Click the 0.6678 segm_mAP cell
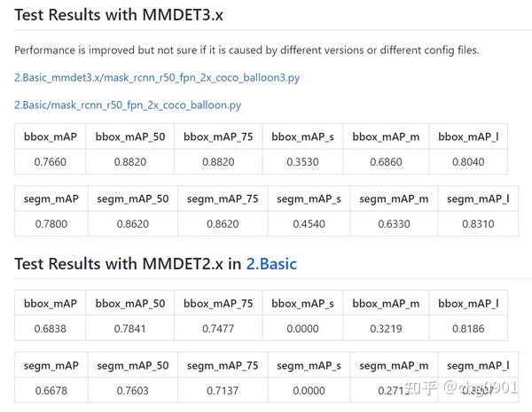 (51, 391)
